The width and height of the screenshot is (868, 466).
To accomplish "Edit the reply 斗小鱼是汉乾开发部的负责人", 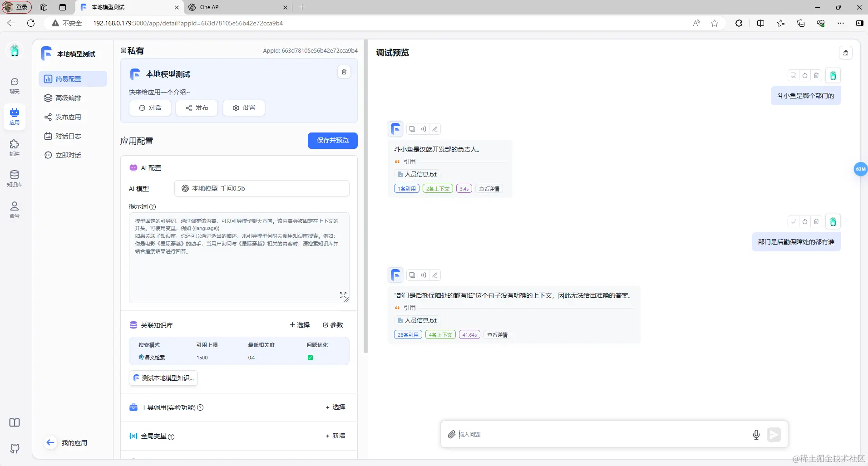I will coord(435,129).
